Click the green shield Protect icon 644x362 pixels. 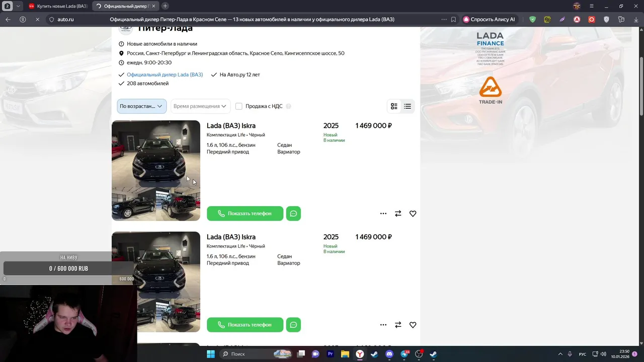click(x=533, y=20)
